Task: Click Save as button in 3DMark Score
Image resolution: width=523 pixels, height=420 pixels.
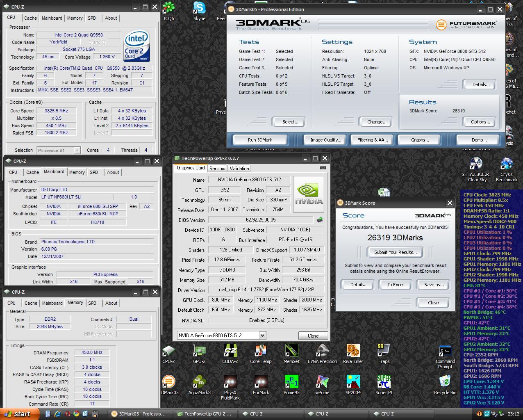Action: tap(434, 285)
